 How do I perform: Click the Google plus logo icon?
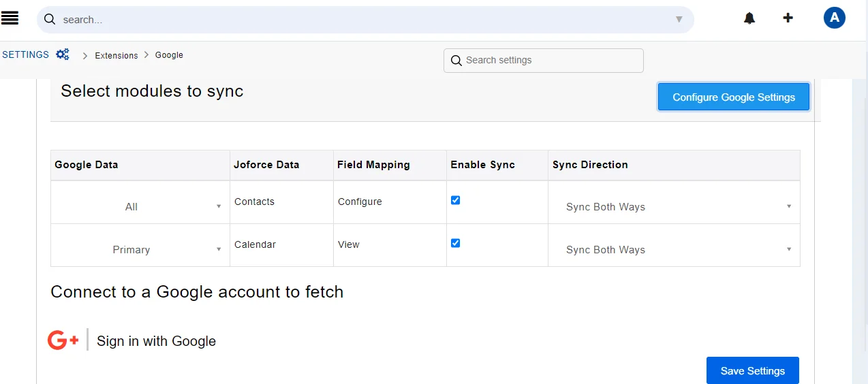click(x=63, y=340)
